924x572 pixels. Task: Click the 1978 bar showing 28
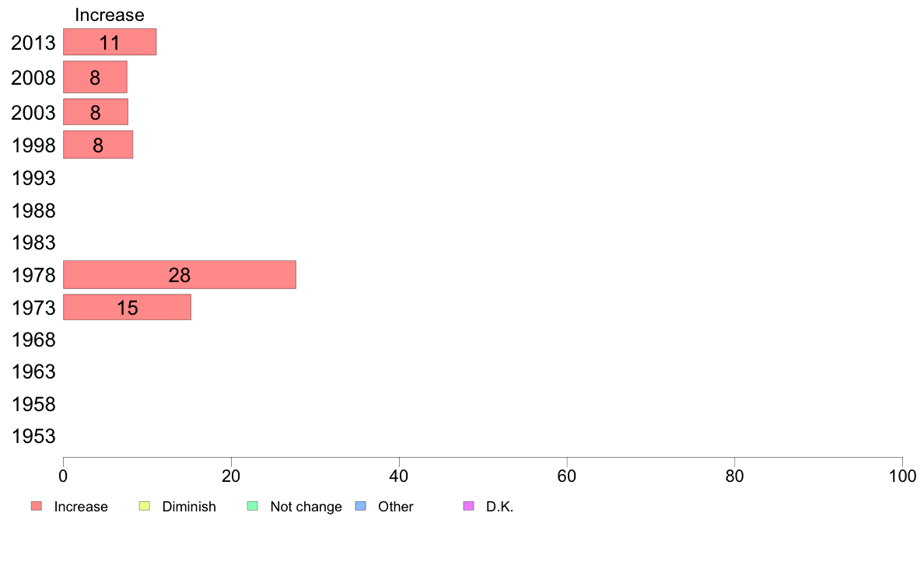tap(180, 274)
